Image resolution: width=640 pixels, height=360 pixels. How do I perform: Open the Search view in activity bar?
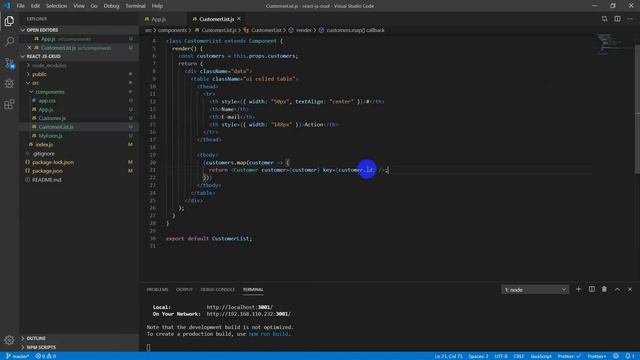pyautogui.click(x=9, y=42)
